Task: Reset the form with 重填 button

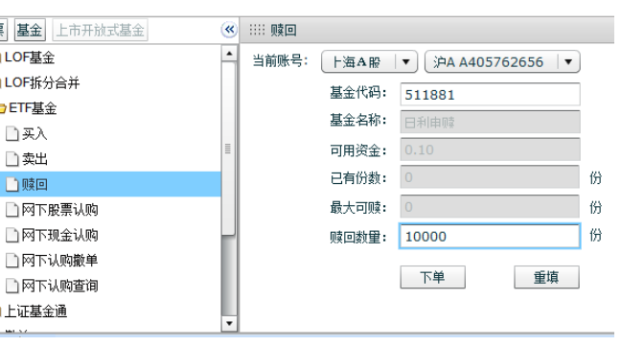Action: click(546, 277)
